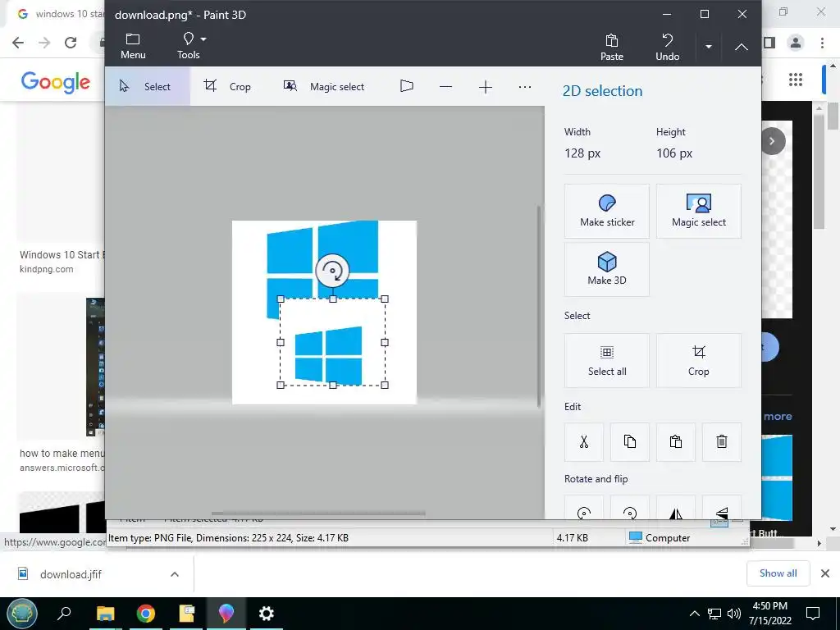Open Chrome's three-dot menu

click(822, 43)
